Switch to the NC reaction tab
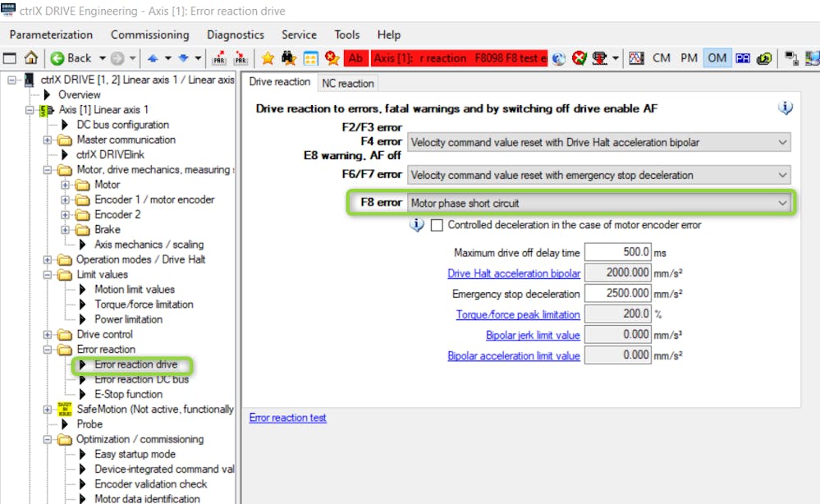The image size is (820, 504). [348, 83]
